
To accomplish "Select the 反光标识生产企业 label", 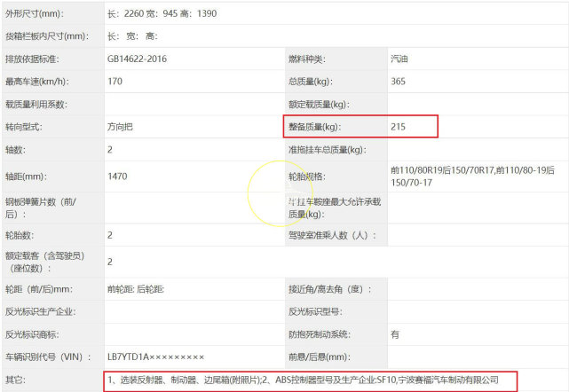I will point(40,312).
